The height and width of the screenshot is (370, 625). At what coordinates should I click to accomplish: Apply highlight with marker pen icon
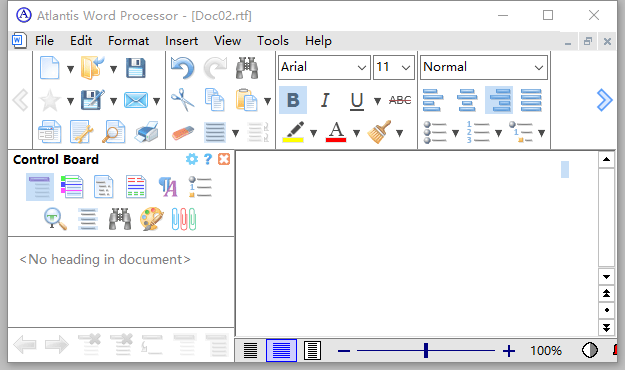click(x=293, y=132)
